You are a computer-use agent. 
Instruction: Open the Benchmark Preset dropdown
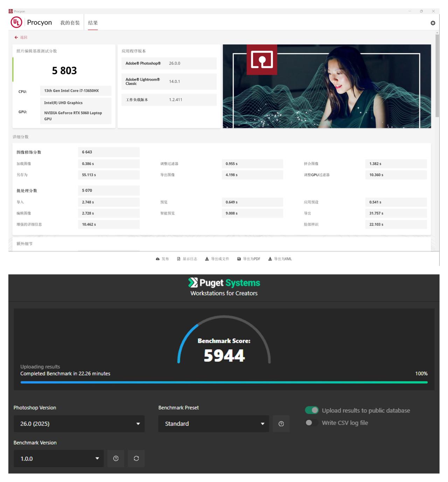[x=213, y=424]
